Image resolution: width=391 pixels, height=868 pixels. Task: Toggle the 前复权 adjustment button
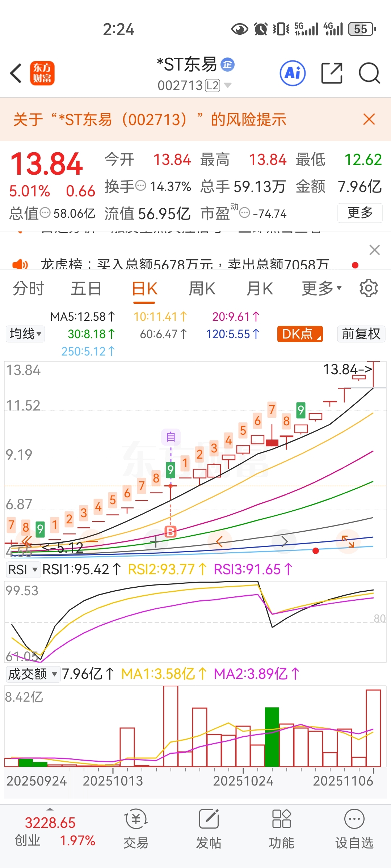[361, 333]
